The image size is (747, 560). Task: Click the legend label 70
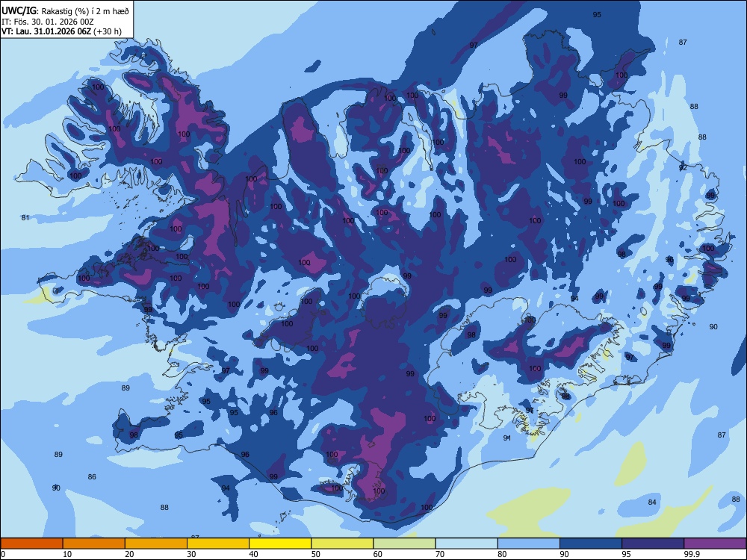coord(440,554)
